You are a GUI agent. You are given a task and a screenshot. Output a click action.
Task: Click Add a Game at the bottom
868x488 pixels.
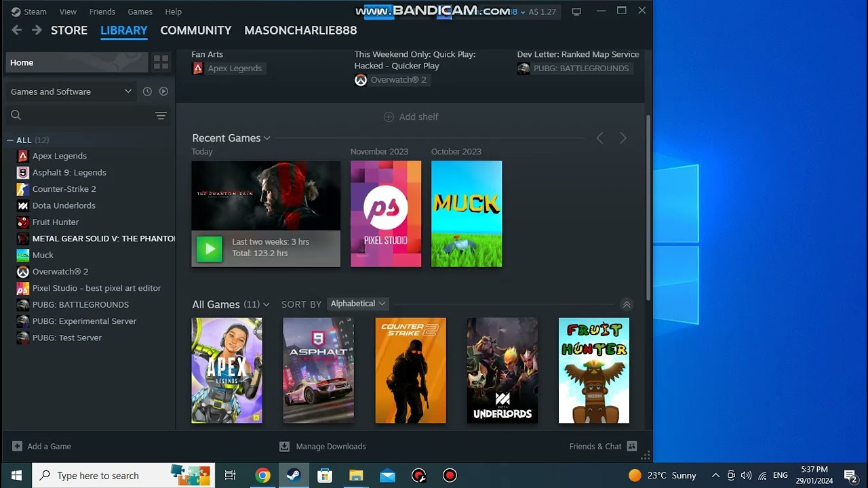point(41,446)
